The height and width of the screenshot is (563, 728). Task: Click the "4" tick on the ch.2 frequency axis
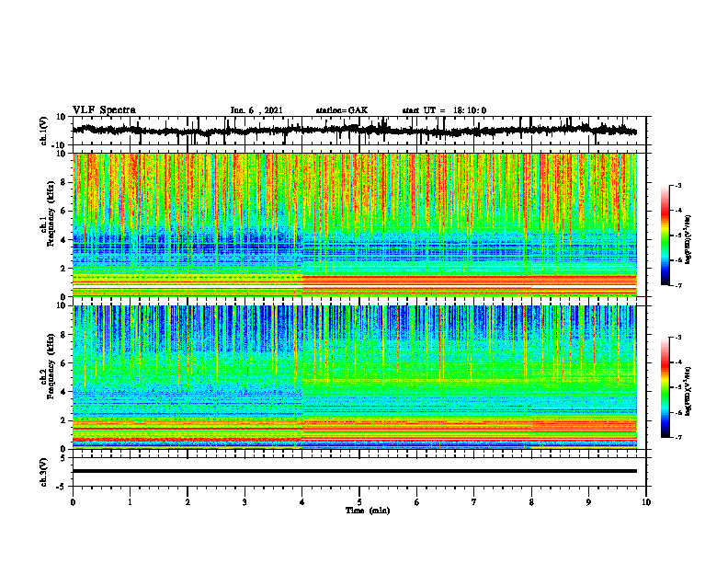tap(64, 393)
